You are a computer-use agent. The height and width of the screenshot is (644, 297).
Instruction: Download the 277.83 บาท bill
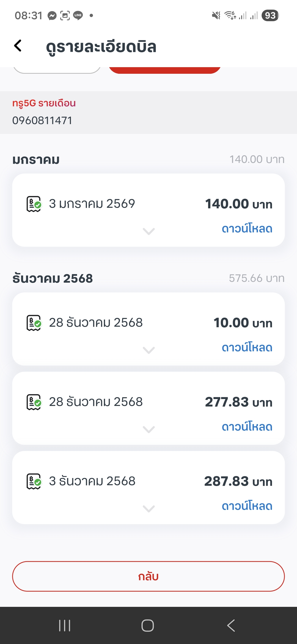(247, 427)
